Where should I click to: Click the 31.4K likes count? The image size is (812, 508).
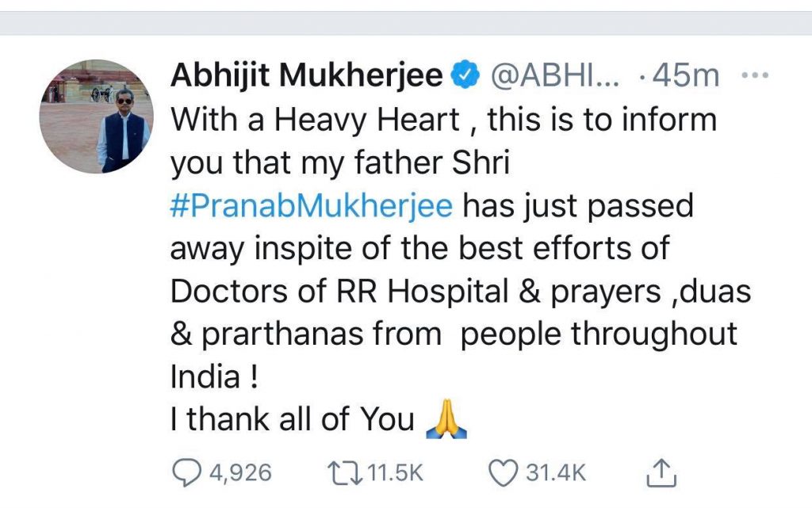click(x=557, y=474)
